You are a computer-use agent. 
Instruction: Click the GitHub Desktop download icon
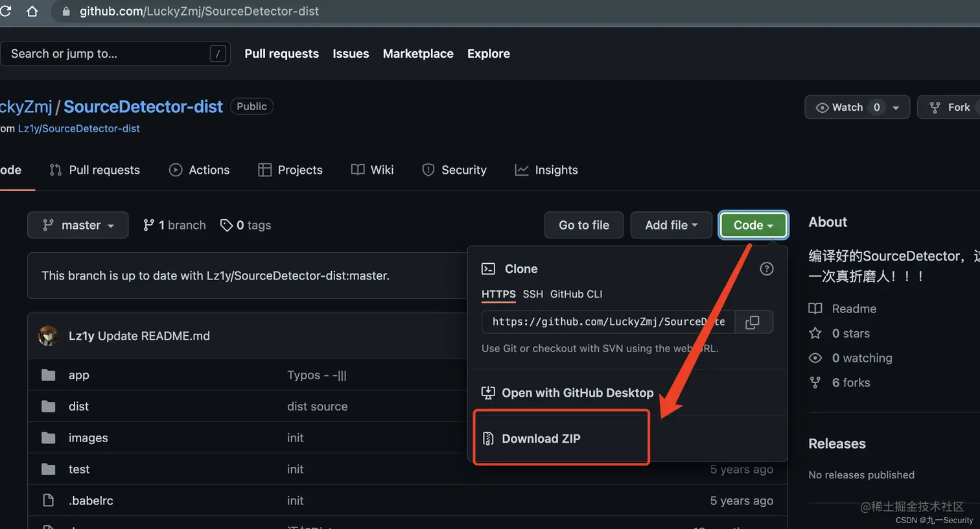click(x=488, y=393)
